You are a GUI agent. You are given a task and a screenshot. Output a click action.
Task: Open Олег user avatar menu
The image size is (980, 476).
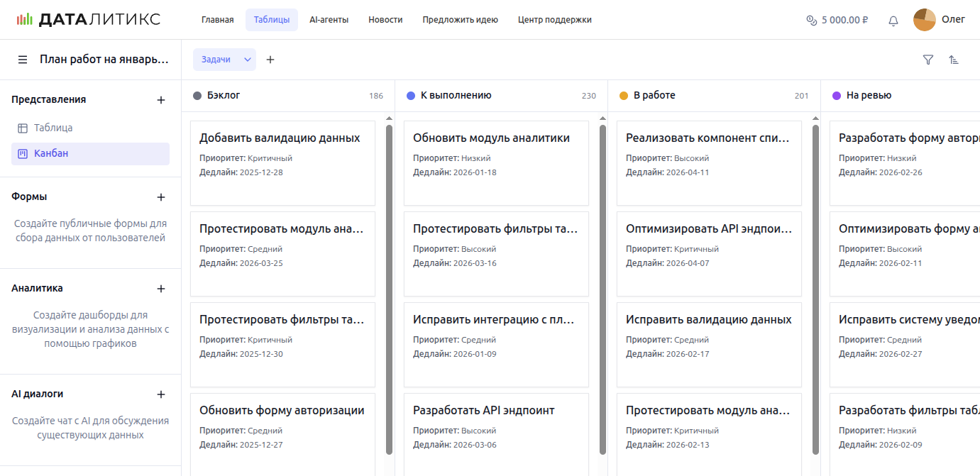coord(925,20)
